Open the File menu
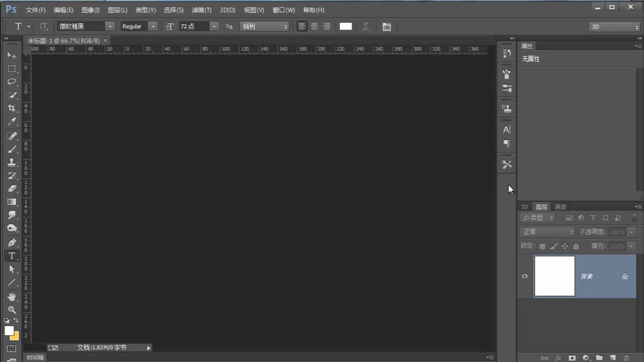Image resolution: width=644 pixels, height=362 pixels. [x=36, y=10]
